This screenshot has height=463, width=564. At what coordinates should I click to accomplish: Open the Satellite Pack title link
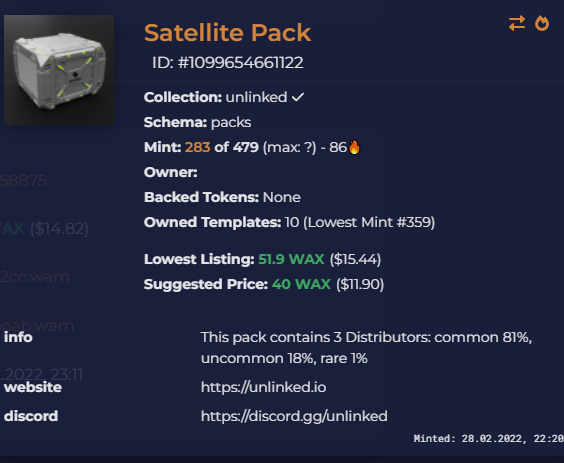[x=227, y=33]
